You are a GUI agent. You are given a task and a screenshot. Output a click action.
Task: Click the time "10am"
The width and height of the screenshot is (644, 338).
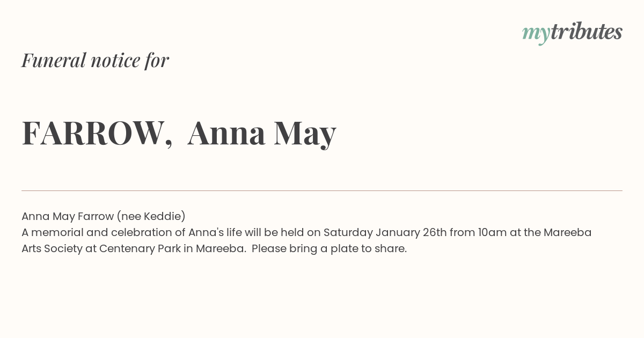click(x=492, y=232)
